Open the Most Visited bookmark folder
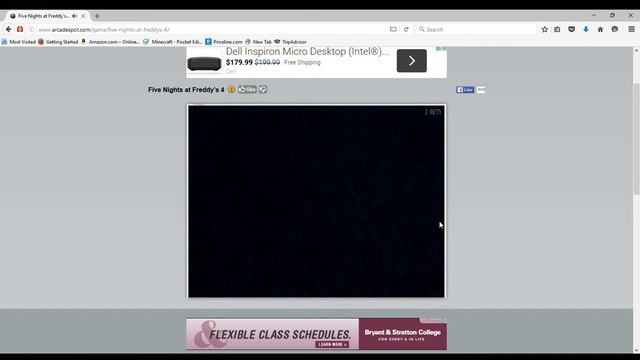The image size is (640, 360). (19, 42)
